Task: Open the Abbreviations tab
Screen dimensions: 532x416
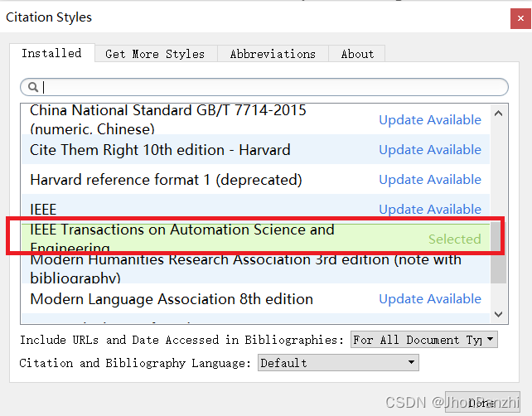Action: pos(273,54)
